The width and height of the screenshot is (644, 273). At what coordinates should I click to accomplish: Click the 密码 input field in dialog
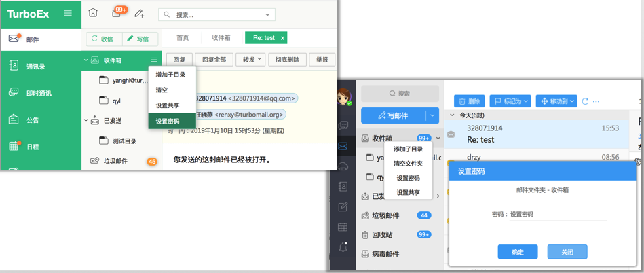tap(556, 214)
